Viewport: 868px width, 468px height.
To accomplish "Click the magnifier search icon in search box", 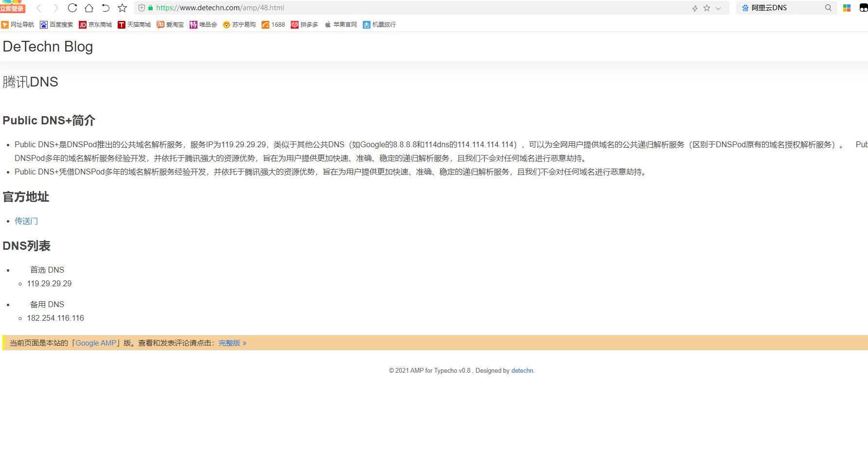I will pyautogui.click(x=828, y=8).
